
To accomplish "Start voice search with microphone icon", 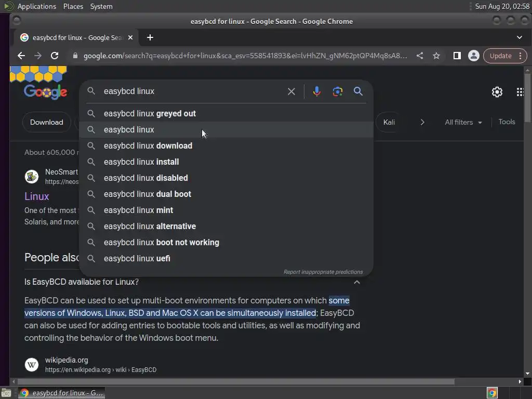I will click(316, 91).
